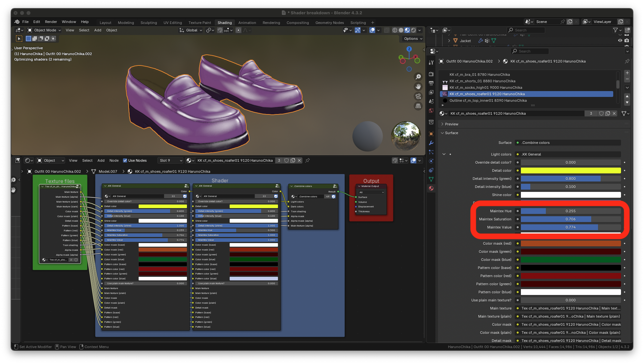This screenshot has height=364, width=644.
Task: Disable Jacket render camera toggle
Action: pyautogui.click(x=627, y=41)
